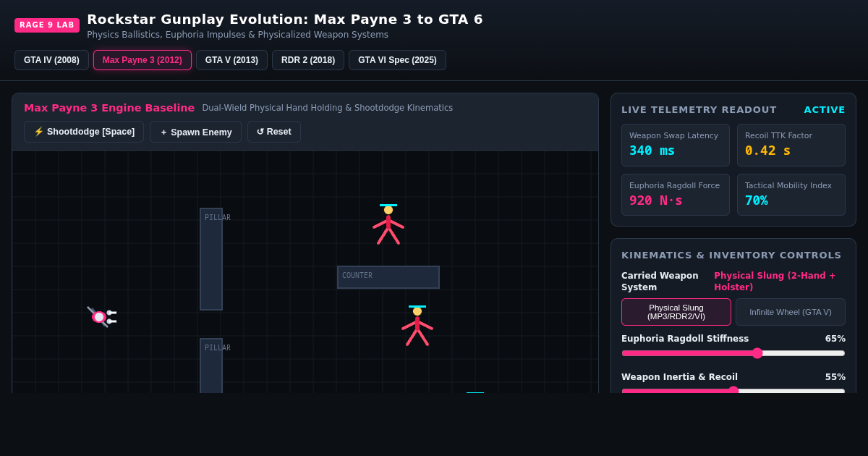The width and height of the screenshot is (868, 456).
Task: Click the upper PILLAR obstacle
Action: (211, 259)
